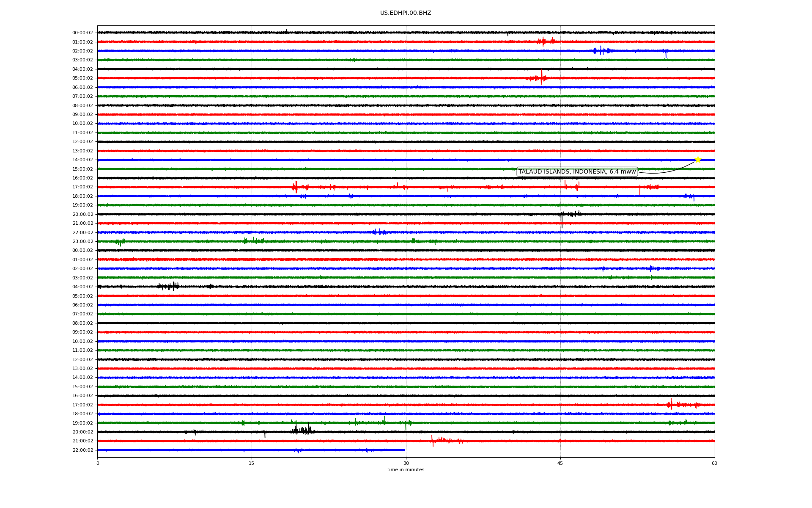Click the 14:00:02 label beside starred trace
Image resolution: width=812 pixels, height=508 pixels.
click(x=82, y=160)
